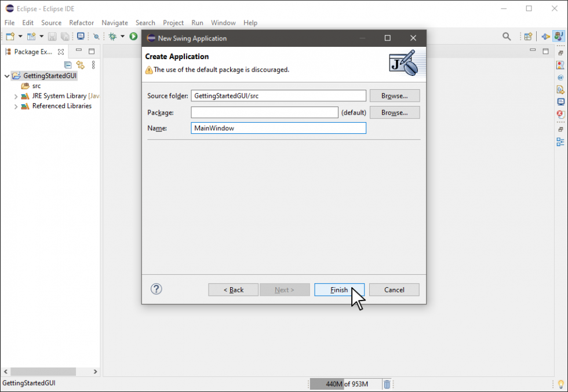
Task: Open the Window menu
Action: [x=223, y=23]
